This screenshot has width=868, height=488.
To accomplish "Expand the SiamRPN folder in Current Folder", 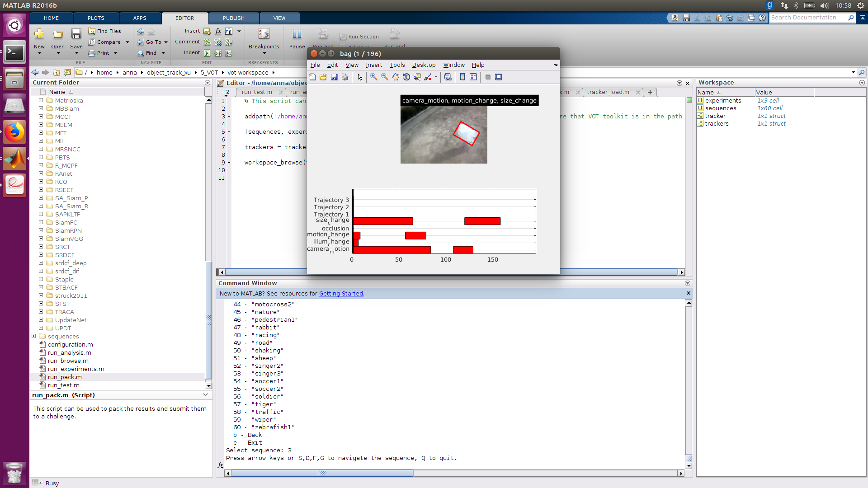I will [x=40, y=230].
